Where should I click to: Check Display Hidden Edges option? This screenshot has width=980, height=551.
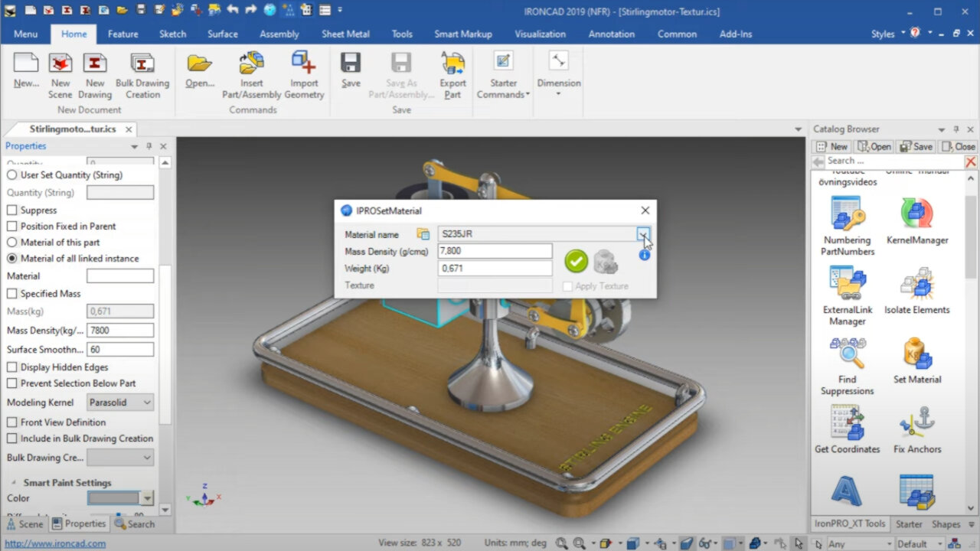(12, 367)
